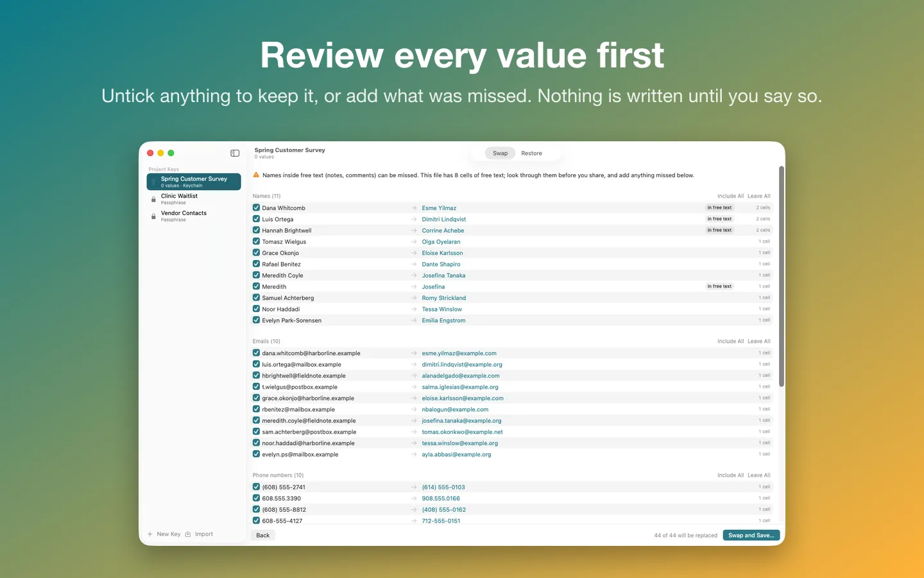This screenshot has height=578, width=924.
Task: Edit replacement name Olga Oyelaran
Action: tap(441, 241)
